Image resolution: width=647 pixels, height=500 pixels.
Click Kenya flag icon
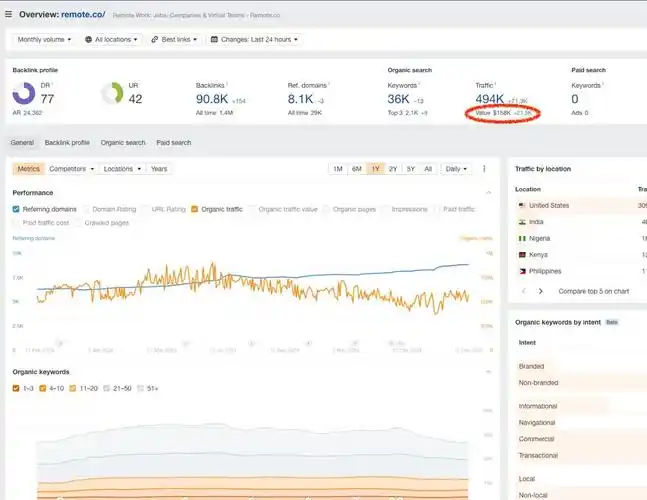click(x=522, y=255)
